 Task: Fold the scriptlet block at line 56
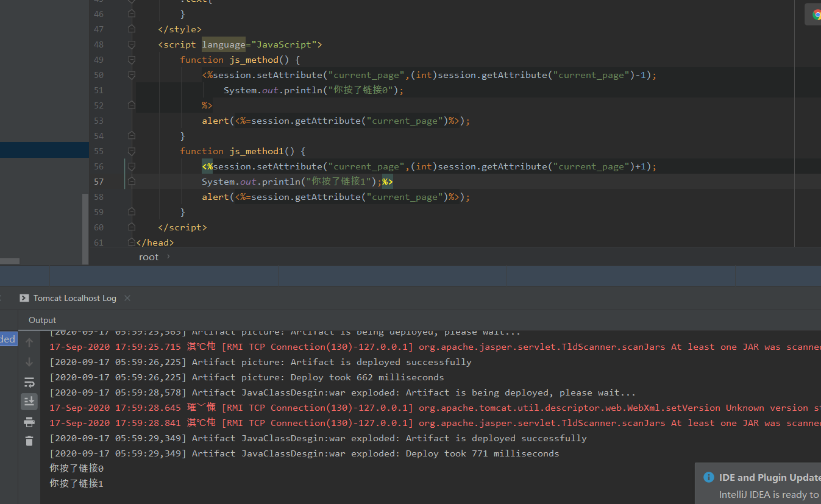pos(132,166)
